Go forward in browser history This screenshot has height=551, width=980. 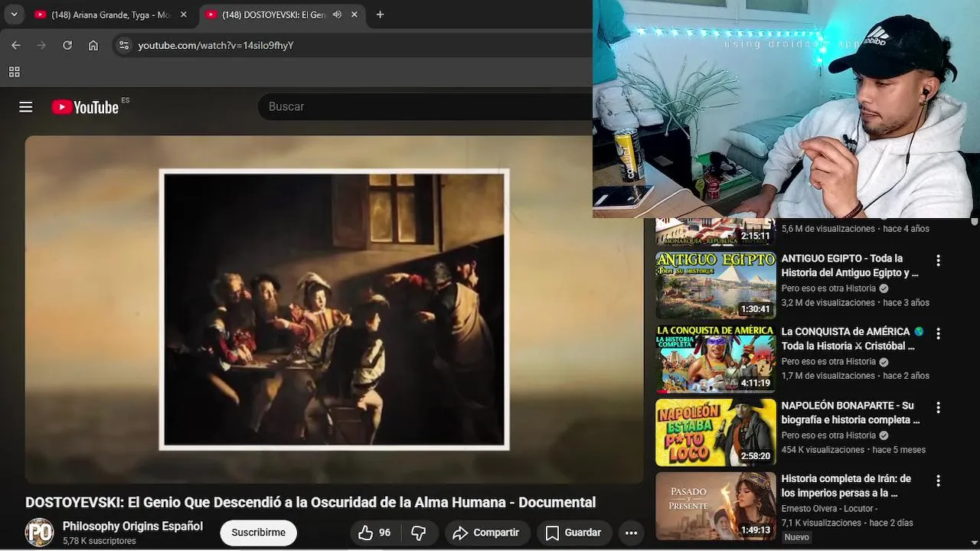click(x=41, y=45)
